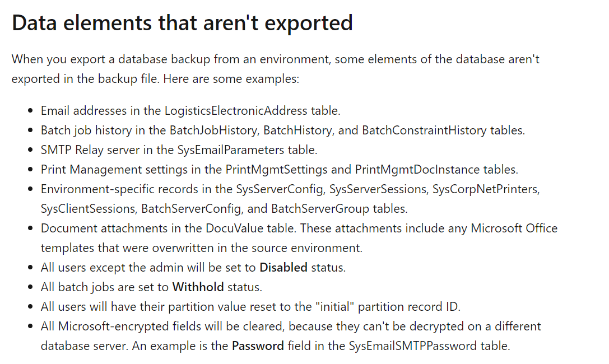Click the bold word Withhold
Image resolution: width=609 pixels, height=364 pixels.
[x=198, y=287]
